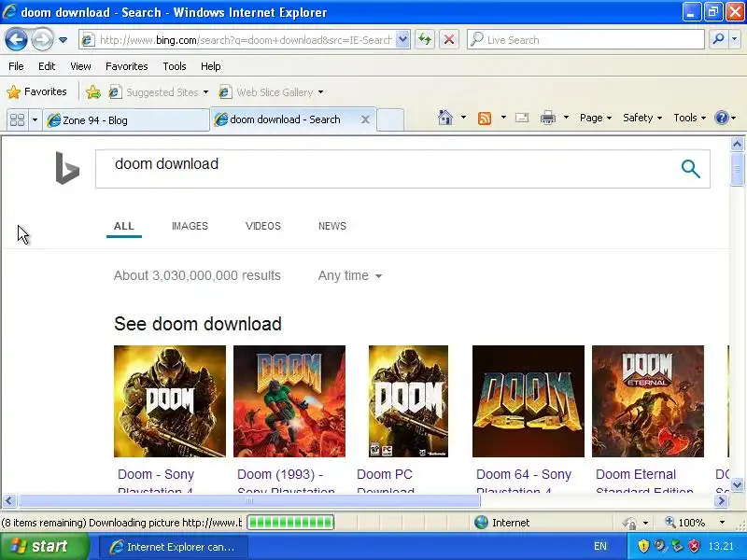Expand the Home button dropdown arrow
747x560 pixels.
pyautogui.click(x=463, y=118)
